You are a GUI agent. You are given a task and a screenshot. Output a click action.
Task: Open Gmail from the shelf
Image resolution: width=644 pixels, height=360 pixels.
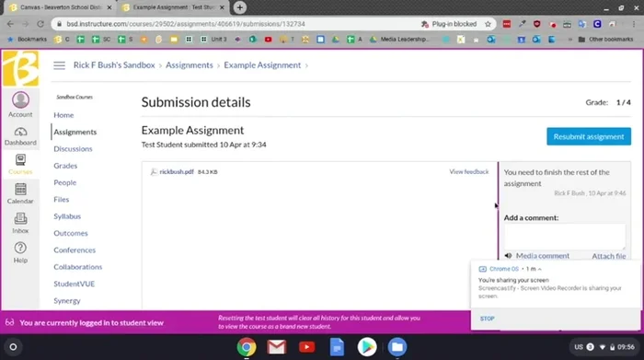276,347
